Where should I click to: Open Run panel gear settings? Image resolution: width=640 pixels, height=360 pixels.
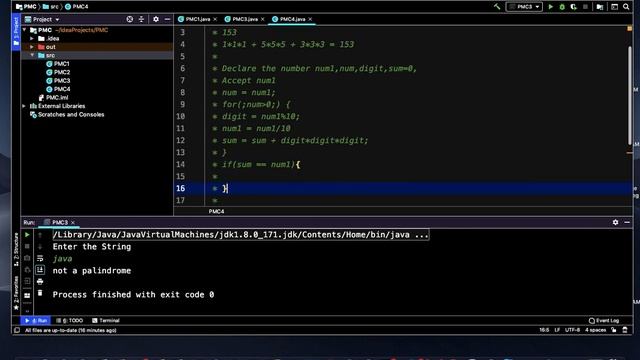[x=615, y=222]
